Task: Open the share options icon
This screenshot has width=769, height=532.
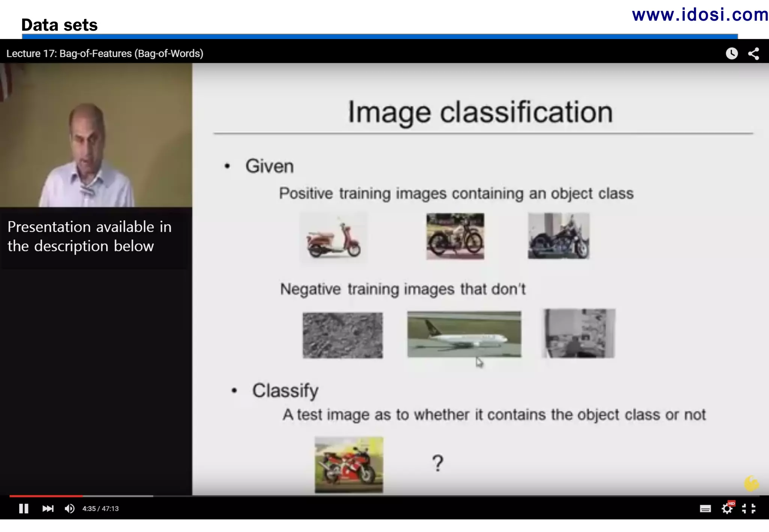Action: [754, 53]
